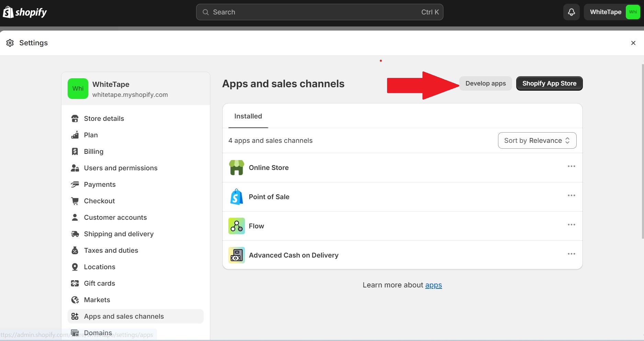Screen dimensions: 644x341
Task: Click the Point of Sale app icon
Action: pyautogui.click(x=237, y=197)
